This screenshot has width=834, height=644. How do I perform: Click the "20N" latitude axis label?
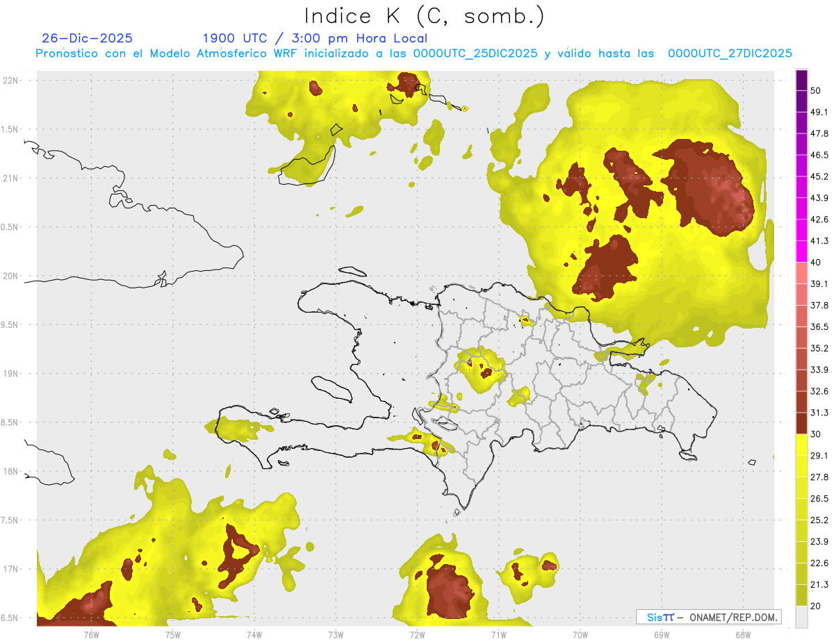[x=12, y=276]
